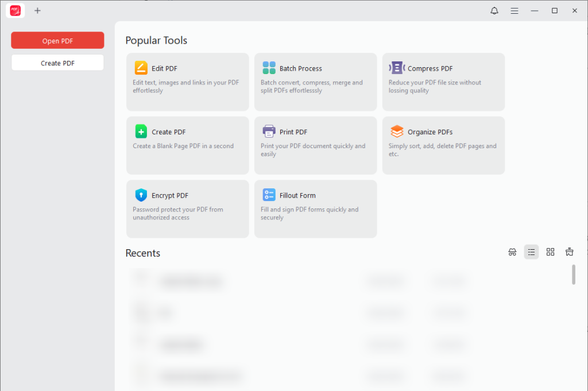Toggle the Recents privacy incognito icon
588x391 pixels.
[x=512, y=252]
